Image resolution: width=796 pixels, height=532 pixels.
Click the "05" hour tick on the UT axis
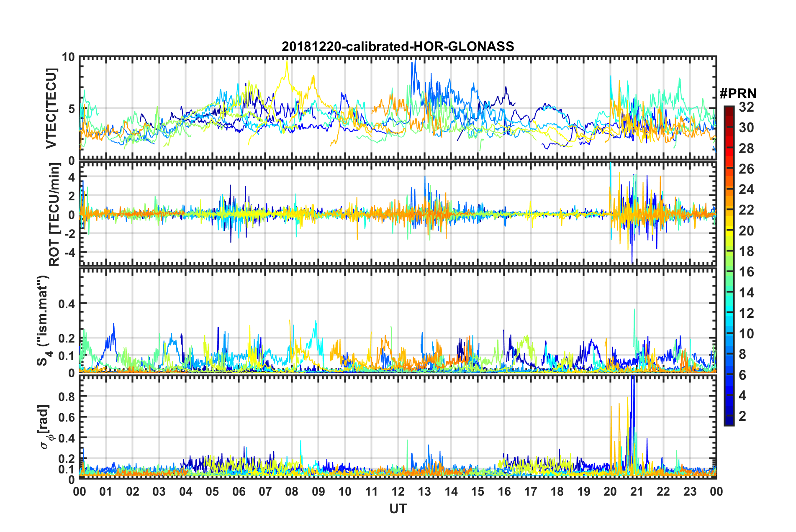tap(212, 491)
